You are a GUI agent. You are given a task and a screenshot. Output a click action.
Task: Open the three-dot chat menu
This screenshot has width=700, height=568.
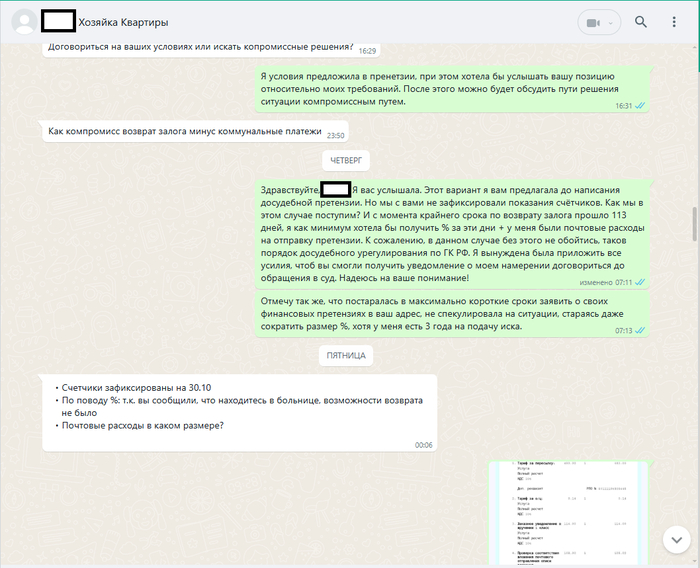pos(672,22)
